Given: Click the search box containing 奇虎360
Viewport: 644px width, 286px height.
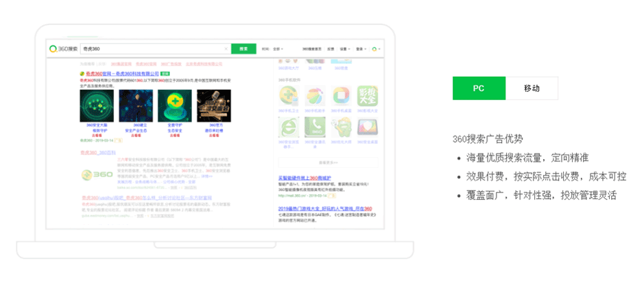Looking at the screenshot, I should 156,49.
